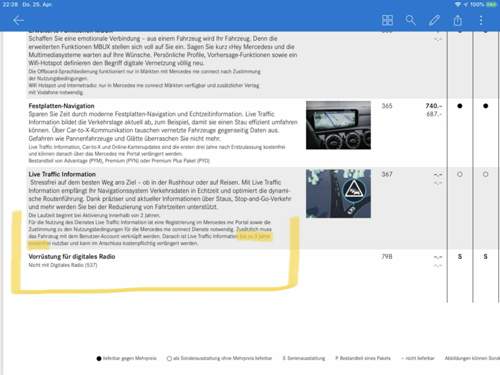This screenshot has width=500, height=375.
Task: Tap the time display in status bar
Action: [10, 4]
